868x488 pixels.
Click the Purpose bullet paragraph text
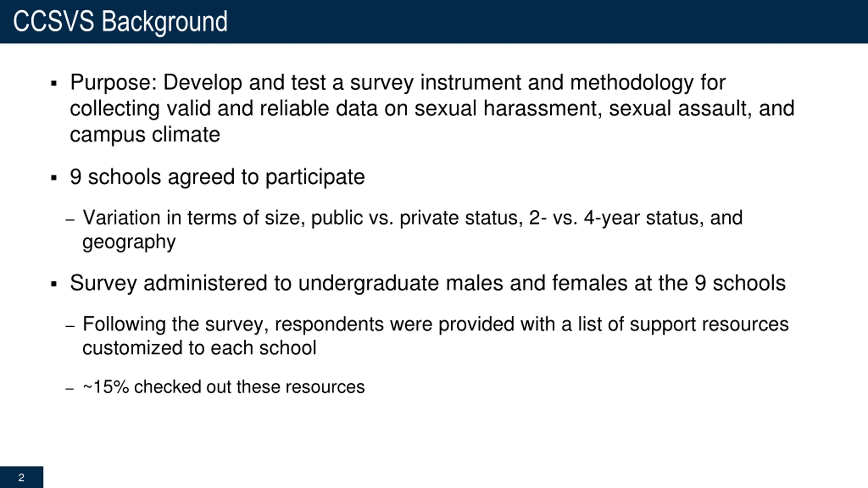432,108
